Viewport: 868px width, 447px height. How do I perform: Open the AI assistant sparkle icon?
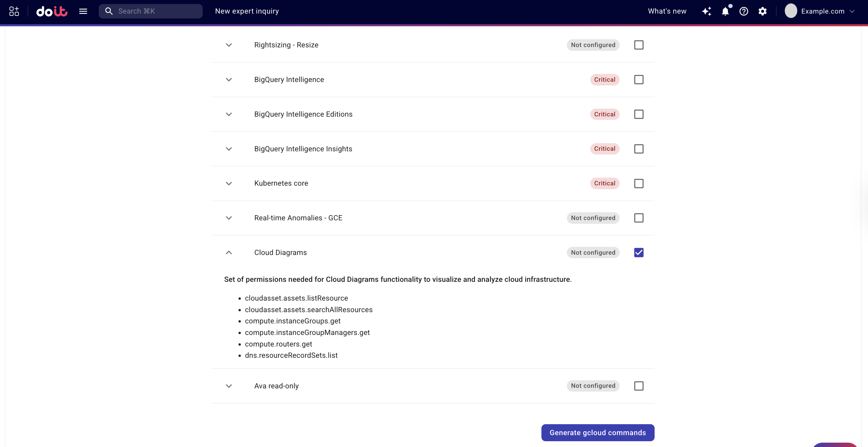pos(707,11)
